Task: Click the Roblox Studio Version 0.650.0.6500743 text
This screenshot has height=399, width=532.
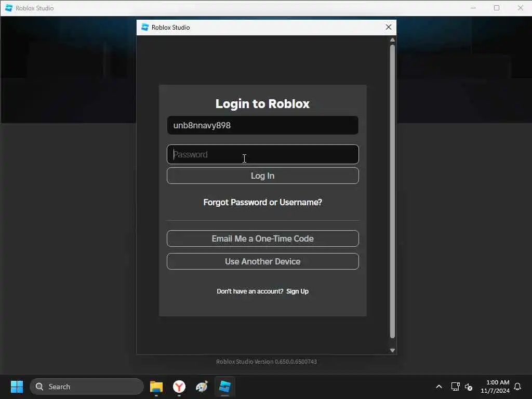Action: click(267, 362)
